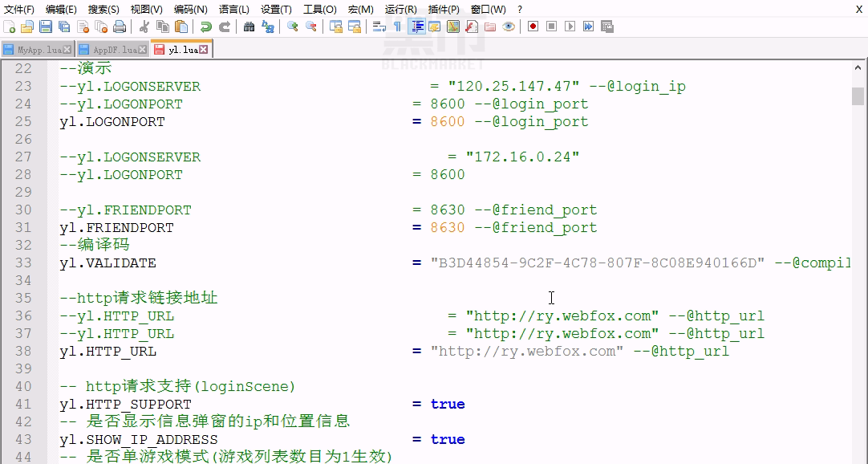Open the user defined language dialog icon
This screenshot has width=868, height=464.
coord(435,26)
